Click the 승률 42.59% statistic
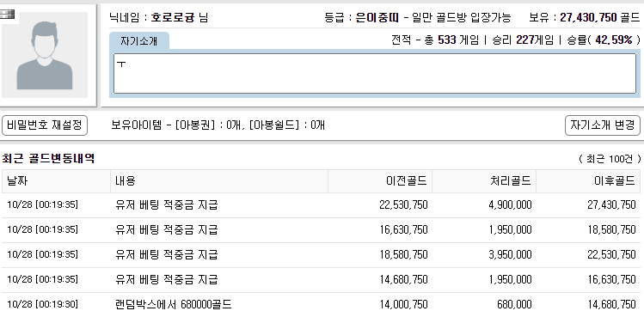644x317 pixels. (x=604, y=40)
